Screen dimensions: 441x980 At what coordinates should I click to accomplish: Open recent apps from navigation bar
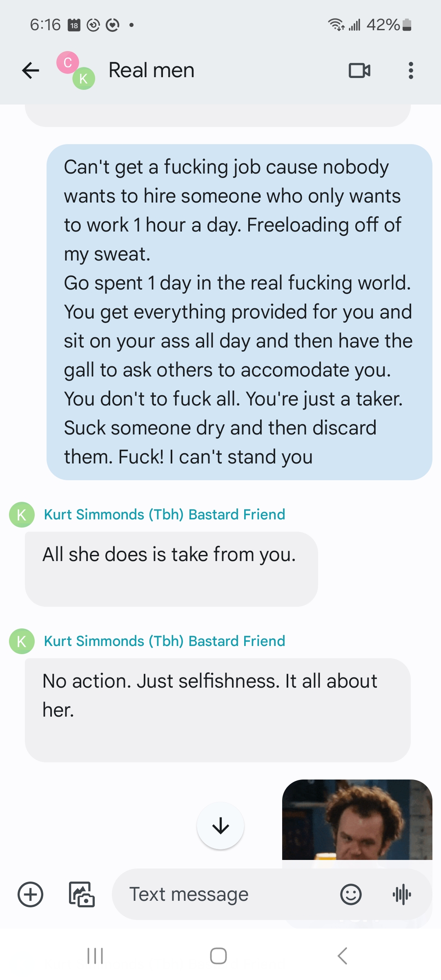pos(95,956)
